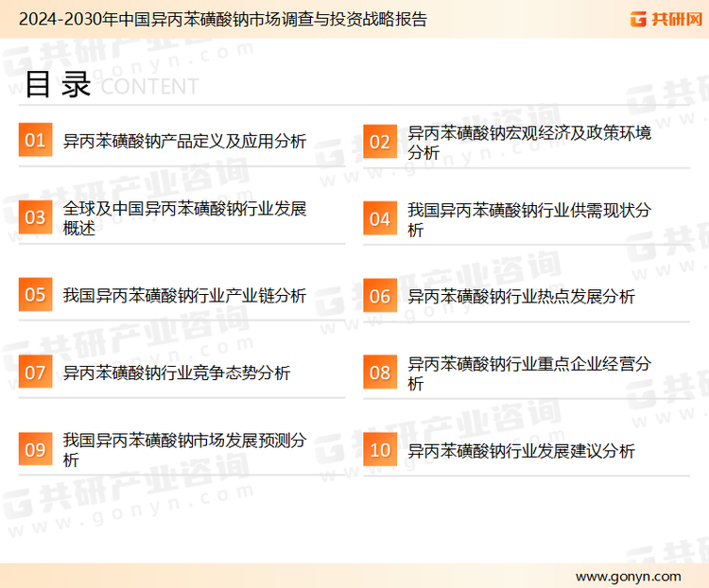The height and width of the screenshot is (588, 709).
Task: Click the orange 04 number badge
Action: tap(380, 218)
